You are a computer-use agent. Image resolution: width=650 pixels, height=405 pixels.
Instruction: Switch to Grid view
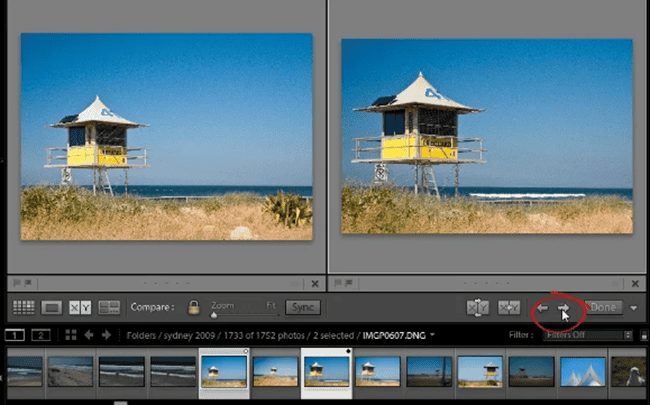(x=24, y=308)
